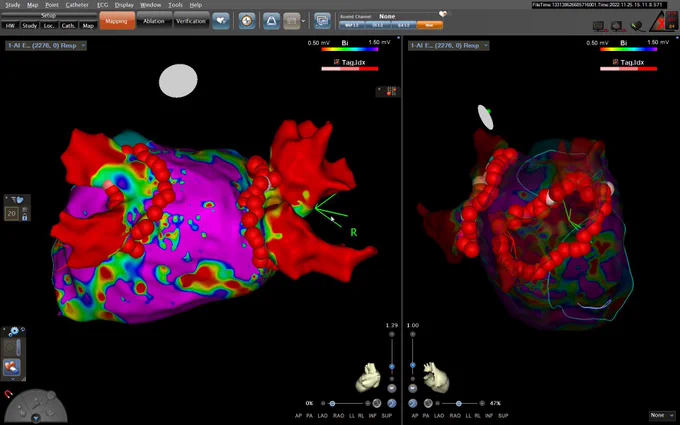The image size is (680, 425).
Task: Select the LAO view preset in left pane
Action: (323, 416)
